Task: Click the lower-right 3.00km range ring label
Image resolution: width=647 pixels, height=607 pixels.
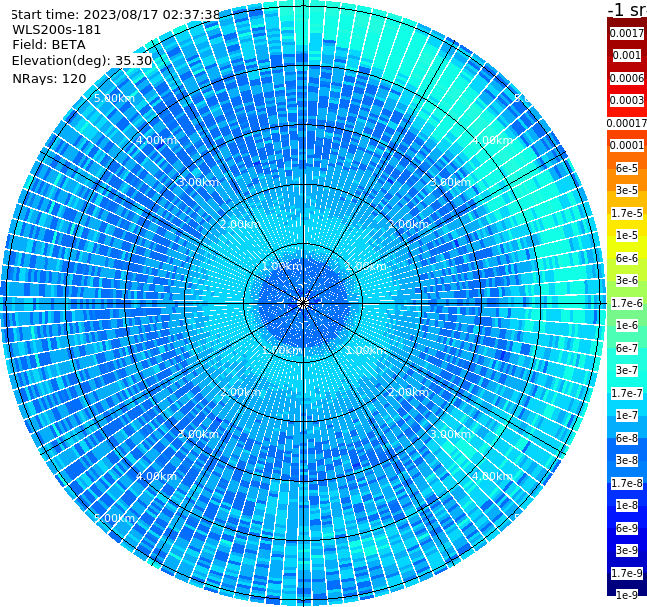Action: [x=450, y=434]
